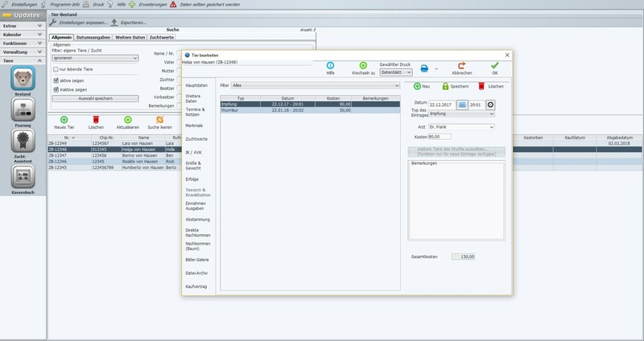Click the Suche leeren icon
This screenshot has height=341, width=644.
159,120
